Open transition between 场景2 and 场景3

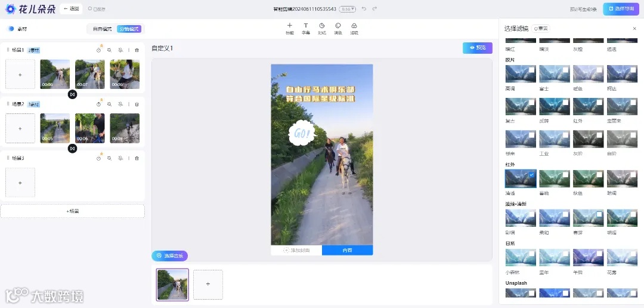(72, 149)
